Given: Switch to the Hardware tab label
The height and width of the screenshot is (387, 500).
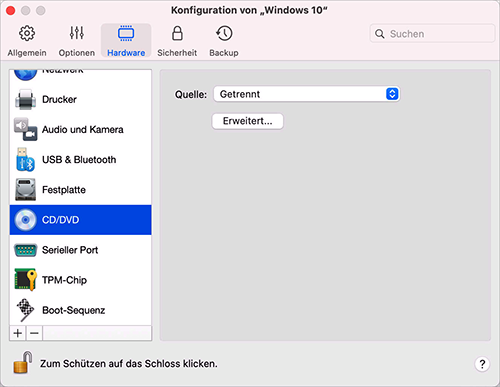Looking at the screenshot, I should [126, 53].
